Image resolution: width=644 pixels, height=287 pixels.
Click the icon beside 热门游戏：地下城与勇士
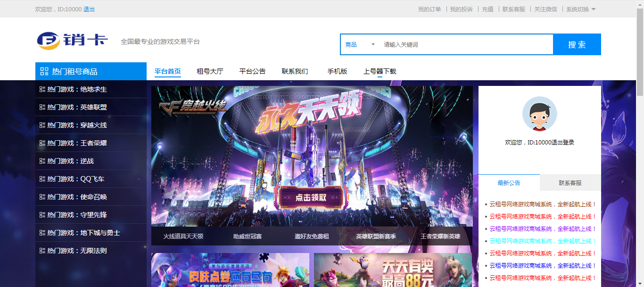point(42,233)
